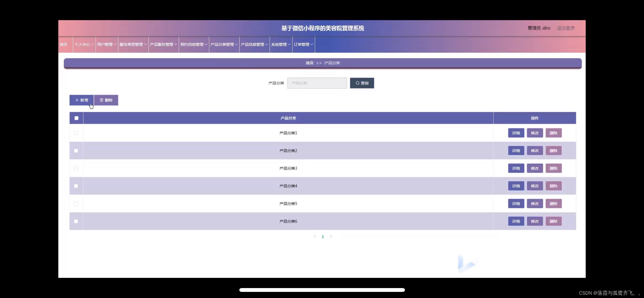Expand the 订单管理 menu

[x=303, y=44]
